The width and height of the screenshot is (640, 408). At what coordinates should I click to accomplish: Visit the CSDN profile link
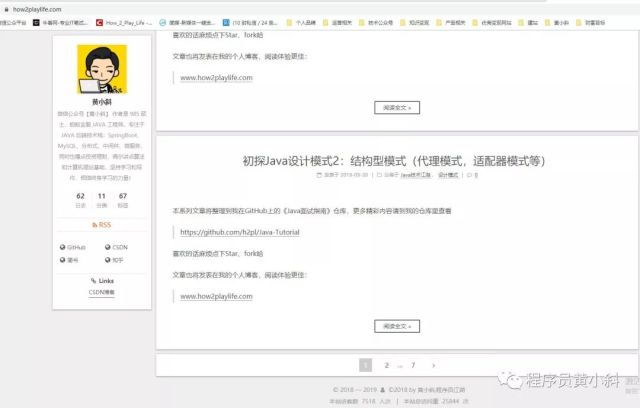pyautogui.click(x=116, y=247)
